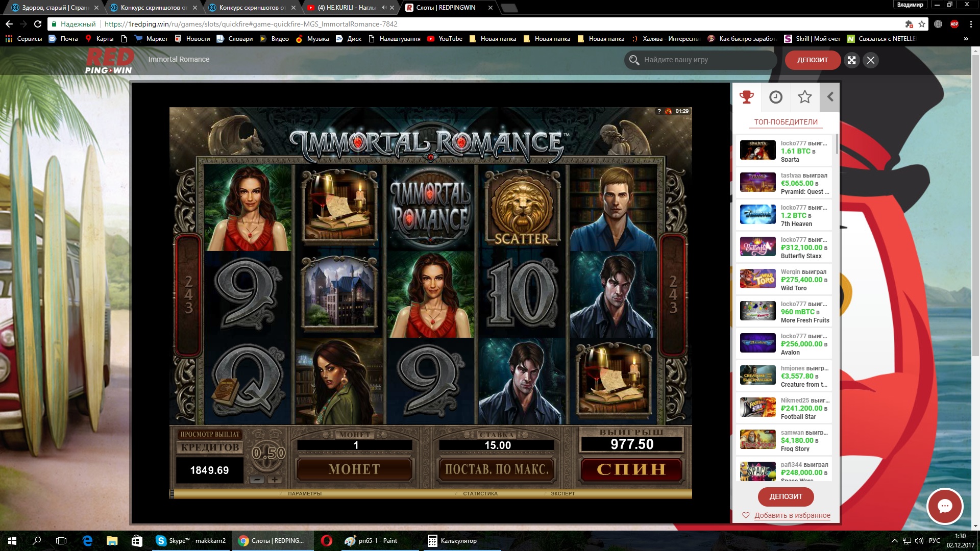Open Opera browser from taskbar
The width and height of the screenshot is (980, 551).
[x=327, y=541]
